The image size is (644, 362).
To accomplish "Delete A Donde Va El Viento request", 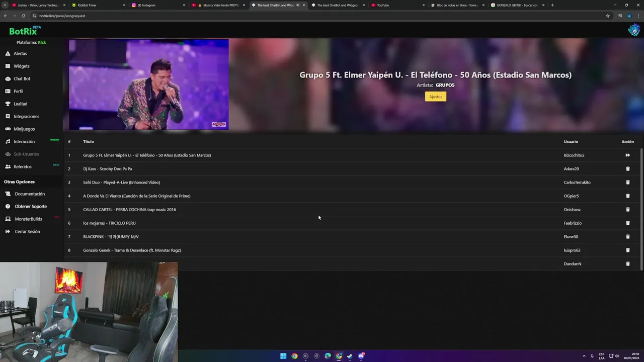I will click(x=627, y=196).
